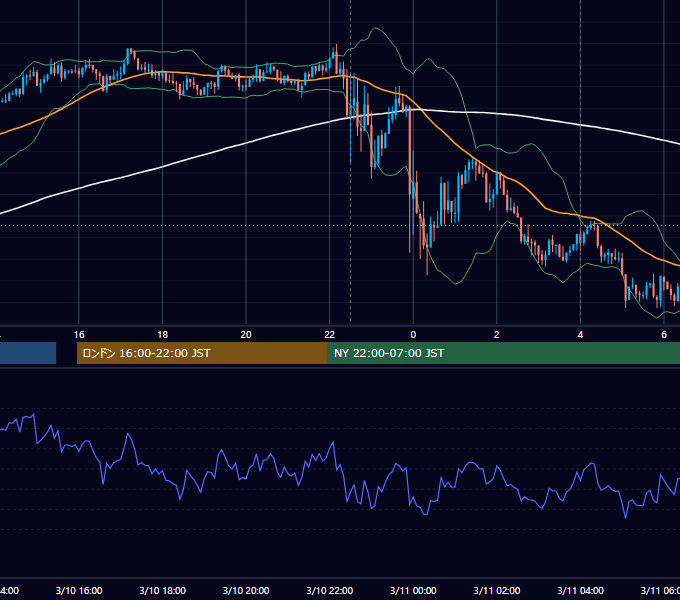Click the 3/10 20:00 time label
Image resolution: width=680 pixels, height=600 pixels.
[246, 590]
